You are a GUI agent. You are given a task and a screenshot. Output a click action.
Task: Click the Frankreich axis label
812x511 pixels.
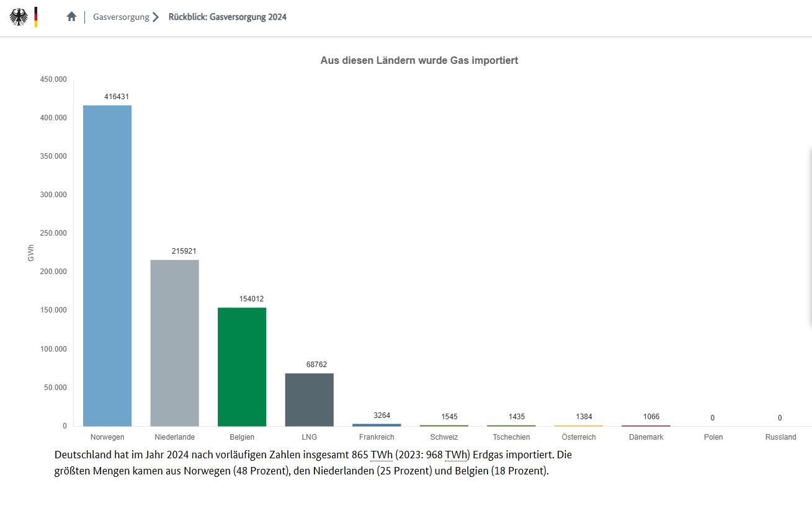tap(377, 437)
